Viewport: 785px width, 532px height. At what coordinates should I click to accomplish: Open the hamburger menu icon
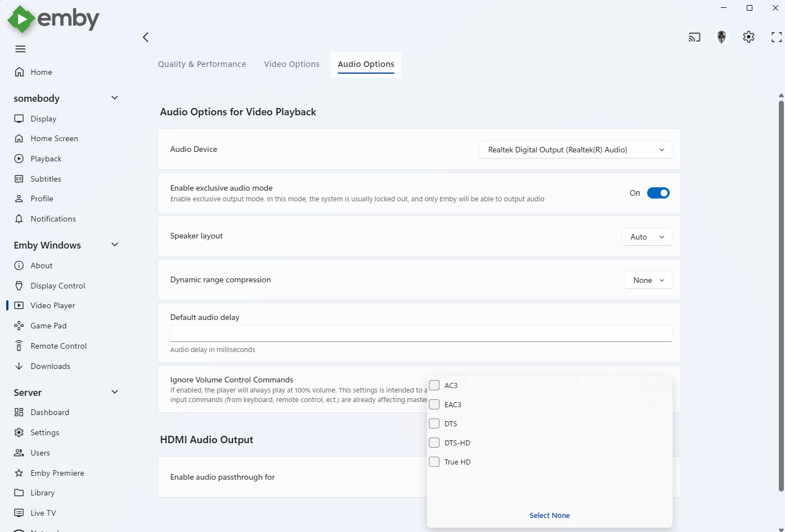pos(20,49)
